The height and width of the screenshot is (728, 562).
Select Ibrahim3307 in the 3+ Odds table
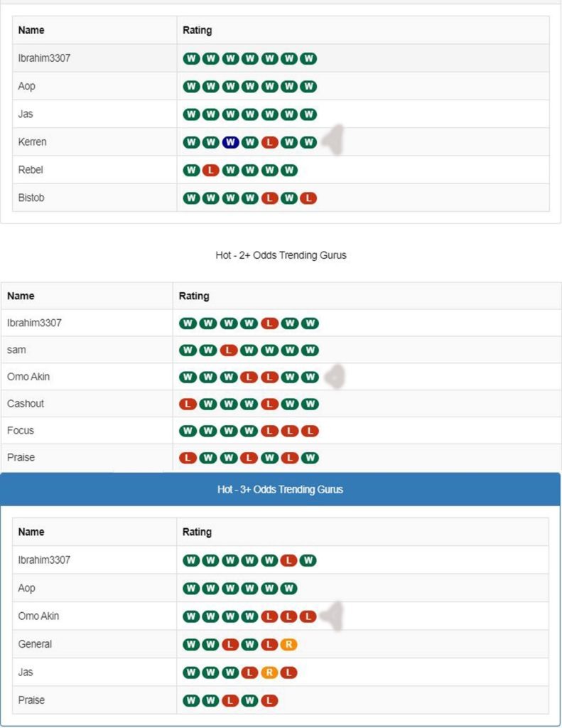click(x=44, y=560)
